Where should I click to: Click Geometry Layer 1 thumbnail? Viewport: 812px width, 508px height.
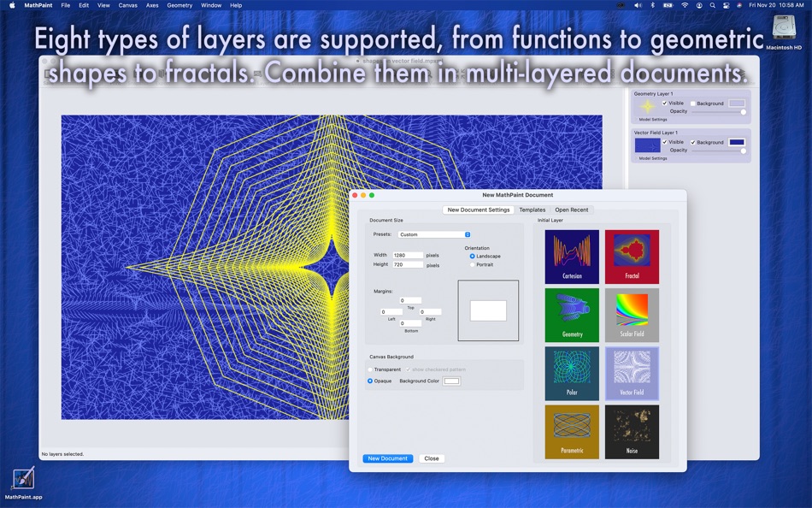click(x=647, y=106)
